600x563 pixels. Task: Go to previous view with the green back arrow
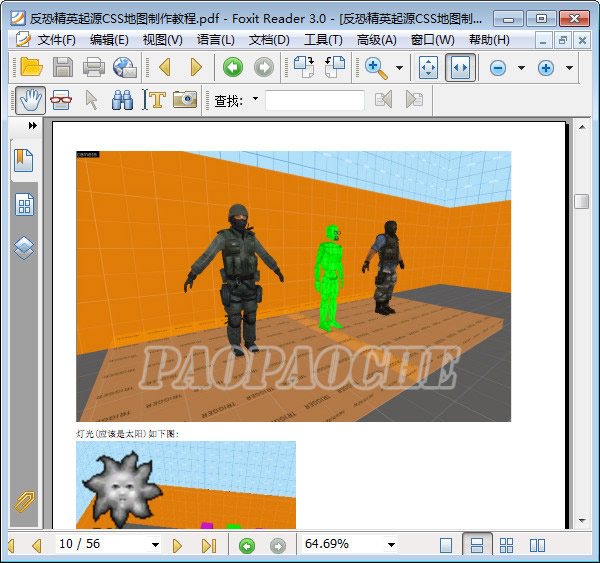[233, 68]
